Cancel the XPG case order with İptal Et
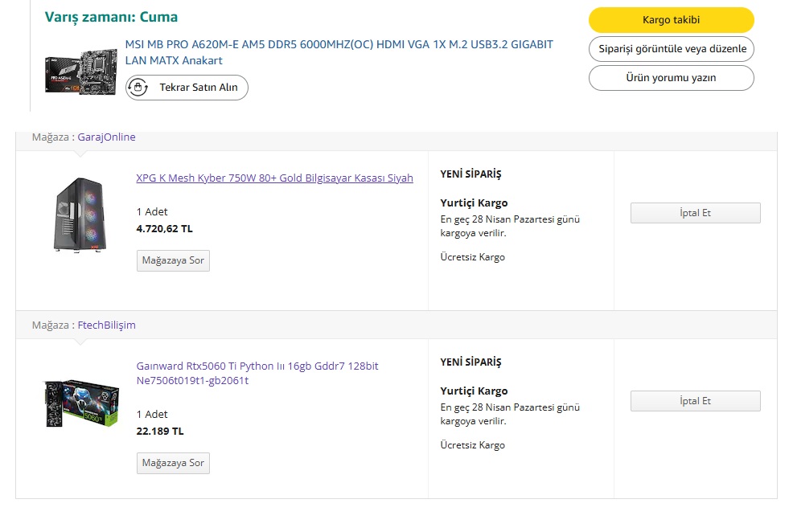 695,213
